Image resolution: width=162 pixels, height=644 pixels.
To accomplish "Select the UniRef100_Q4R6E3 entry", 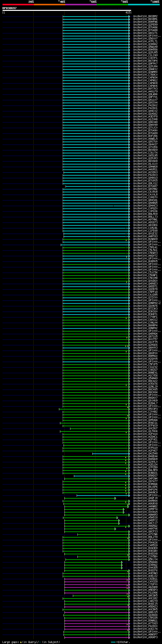I will tap(145, 284).
